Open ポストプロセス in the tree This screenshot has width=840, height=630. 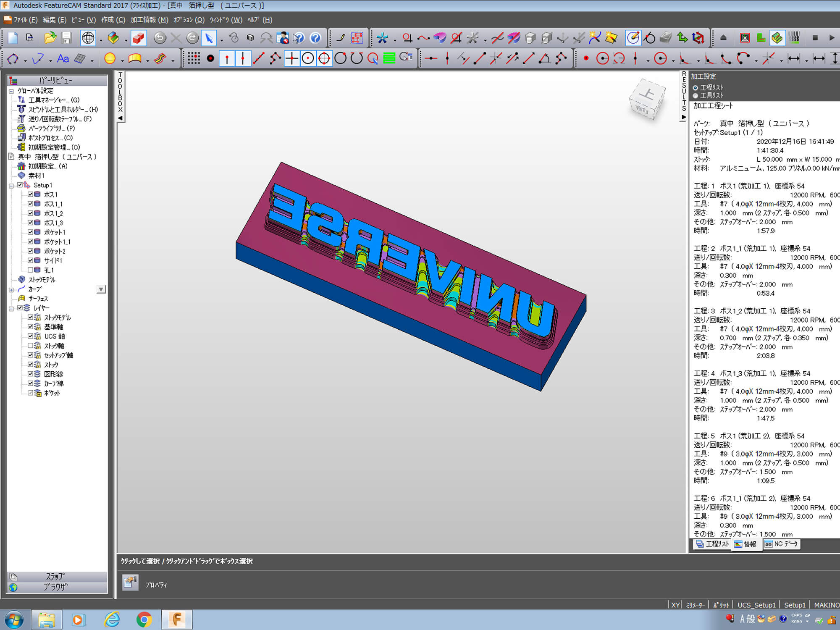(x=50, y=138)
